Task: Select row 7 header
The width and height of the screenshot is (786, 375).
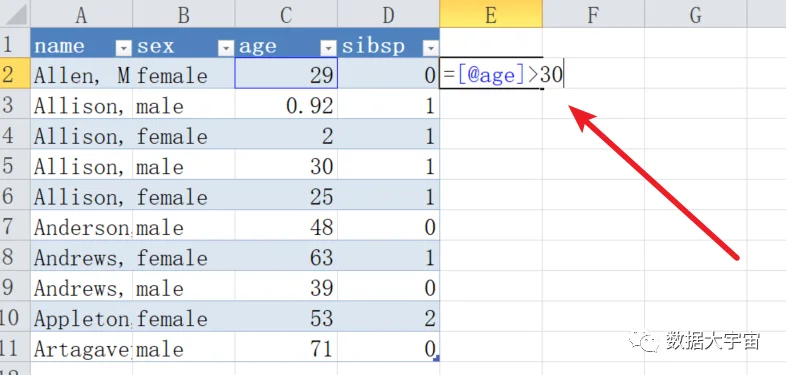Action: (15, 225)
